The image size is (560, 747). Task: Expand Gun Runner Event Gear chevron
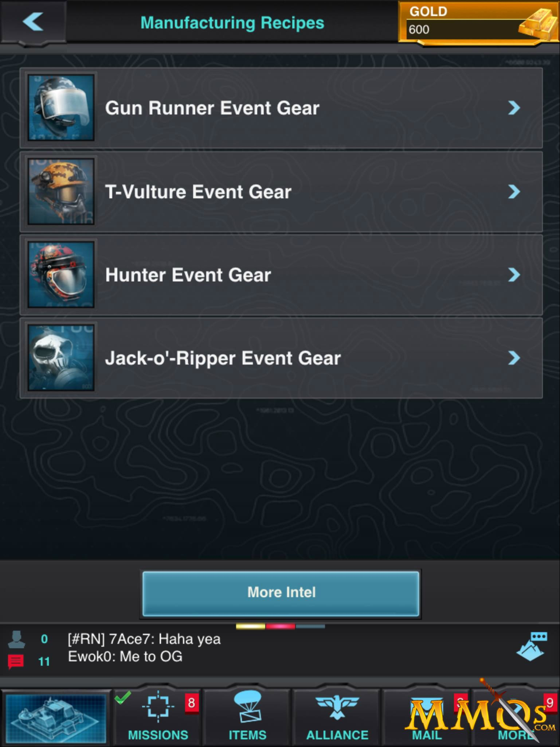click(514, 108)
